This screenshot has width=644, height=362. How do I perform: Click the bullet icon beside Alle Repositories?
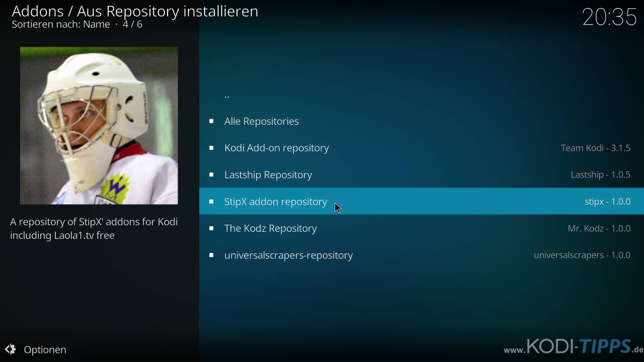click(211, 121)
